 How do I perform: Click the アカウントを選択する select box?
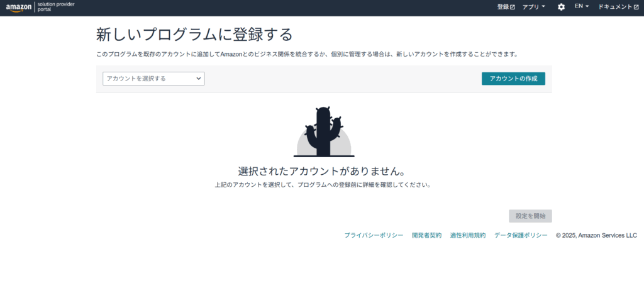coord(153,79)
